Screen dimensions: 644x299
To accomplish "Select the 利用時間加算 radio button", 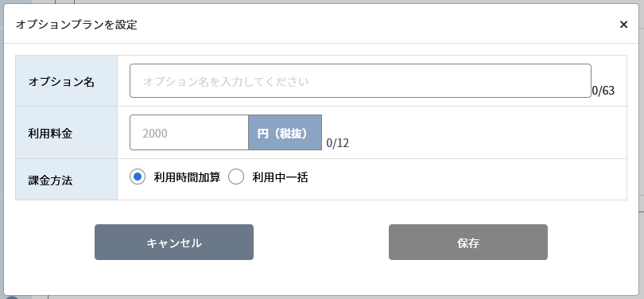I will (138, 177).
